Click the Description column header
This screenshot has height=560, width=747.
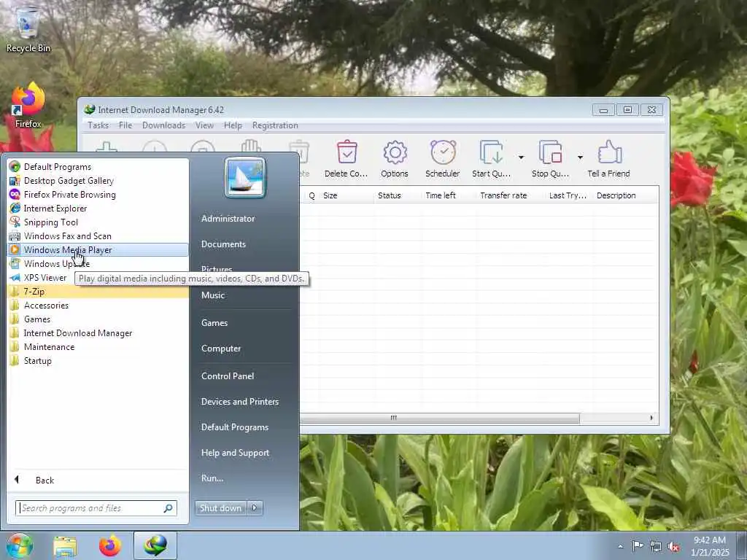[625, 195]
